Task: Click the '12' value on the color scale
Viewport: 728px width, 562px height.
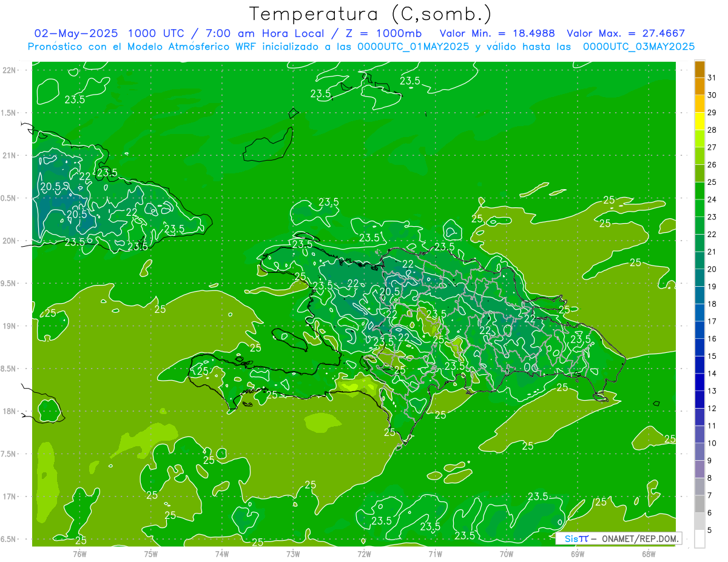Action: 712,409
